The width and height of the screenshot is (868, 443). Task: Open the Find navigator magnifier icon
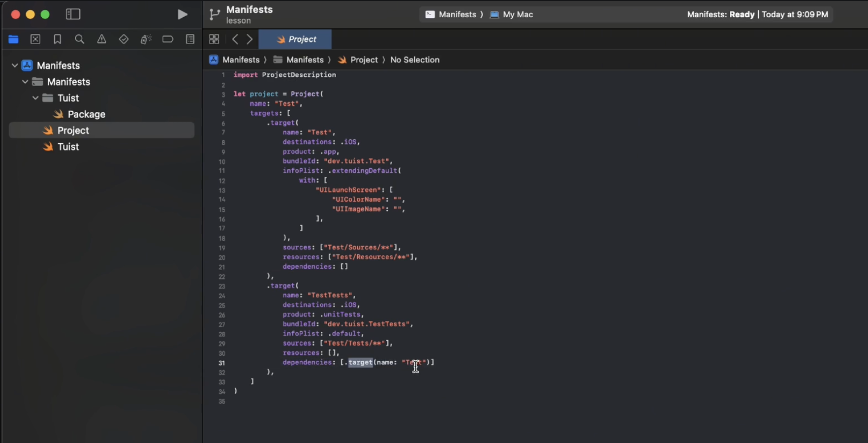(x=79, y=39)
